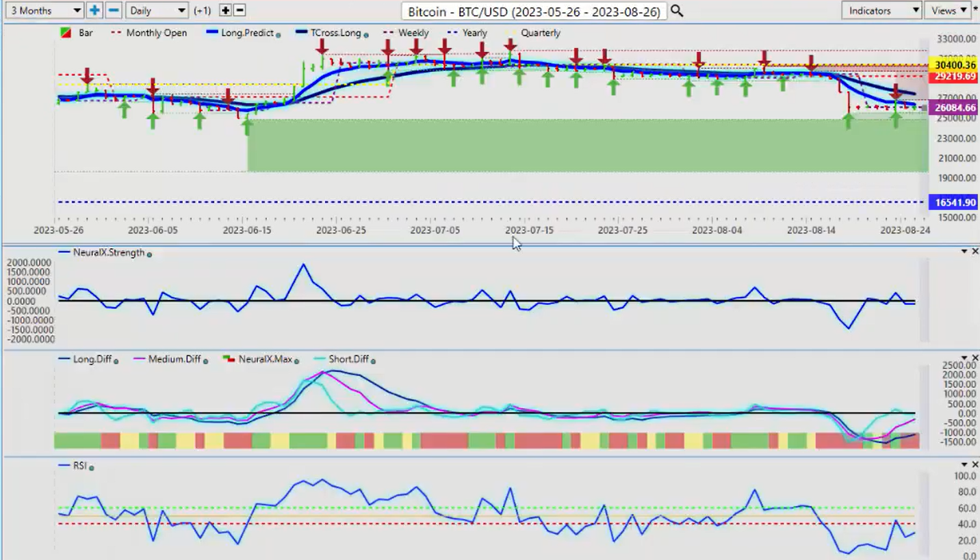Click the settings dot beside Short.Diff

pyautogui.click(x=373, y=360)
